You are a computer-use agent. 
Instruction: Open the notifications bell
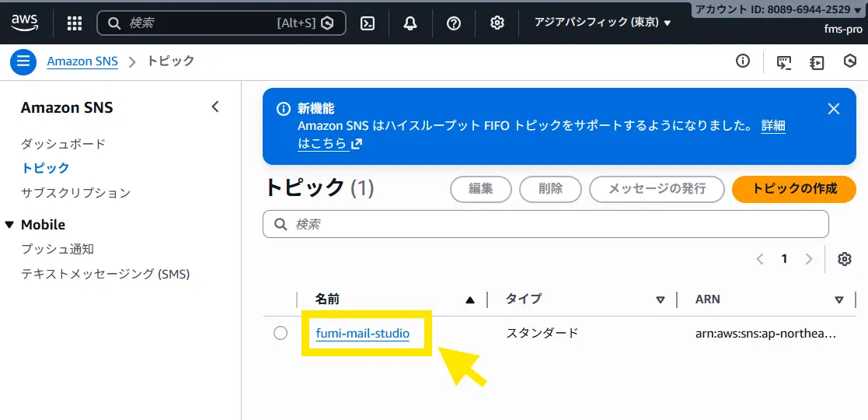[410, 23]
